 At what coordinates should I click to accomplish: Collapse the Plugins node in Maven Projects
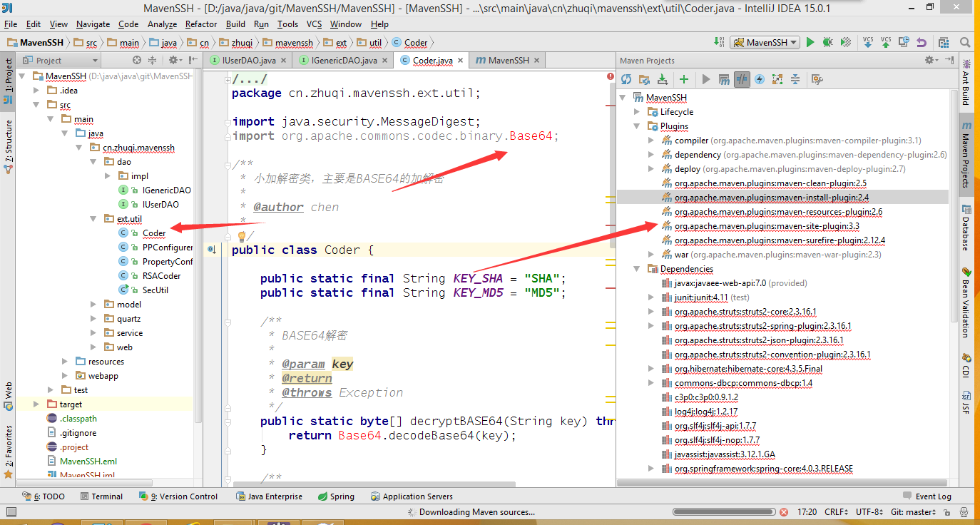pos(637,126)
